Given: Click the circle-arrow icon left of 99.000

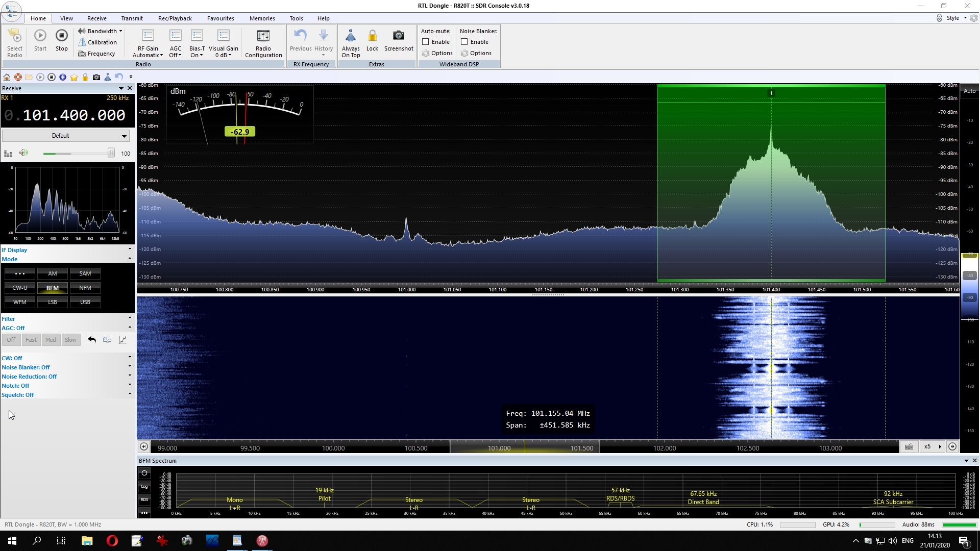Looking at the screenshot, I should [144, 446].
